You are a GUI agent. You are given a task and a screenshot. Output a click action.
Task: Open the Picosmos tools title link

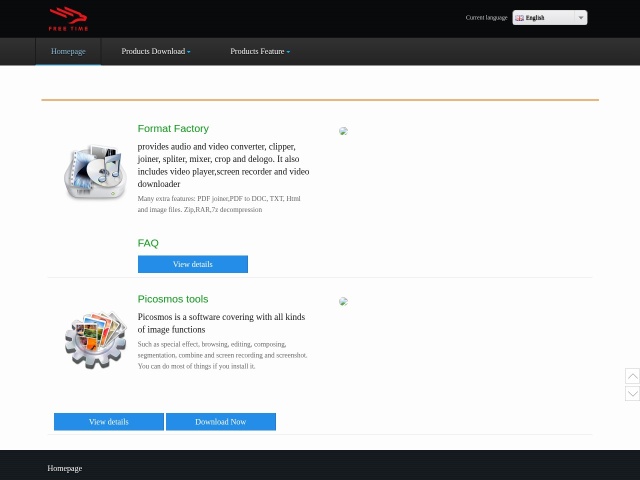coord(173,299)
